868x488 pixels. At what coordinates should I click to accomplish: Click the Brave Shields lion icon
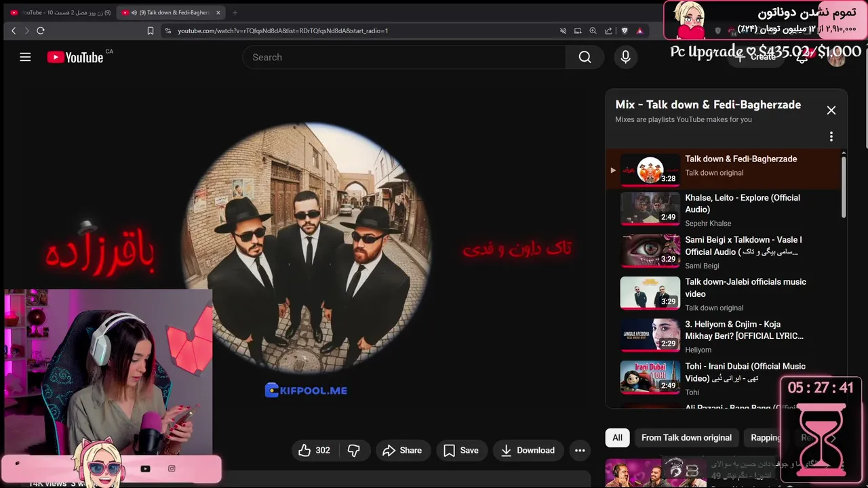pos(625,30)
